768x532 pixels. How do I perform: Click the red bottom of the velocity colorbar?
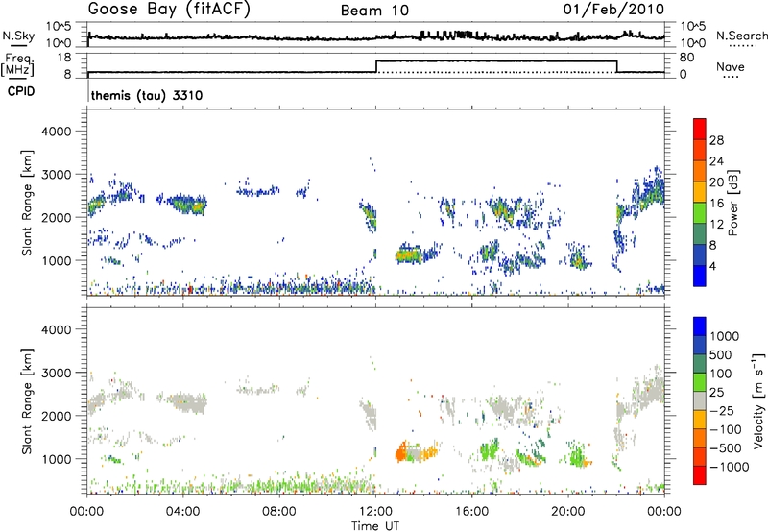tap(700, 475)
